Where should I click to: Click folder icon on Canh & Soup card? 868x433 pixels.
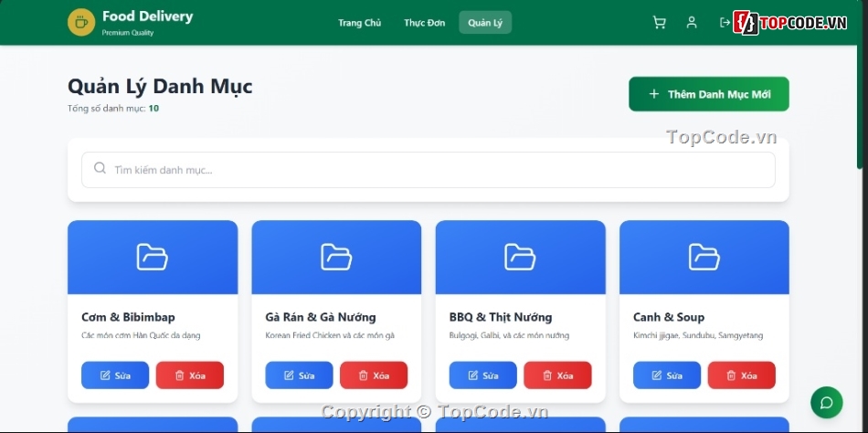tap(704, 258)
